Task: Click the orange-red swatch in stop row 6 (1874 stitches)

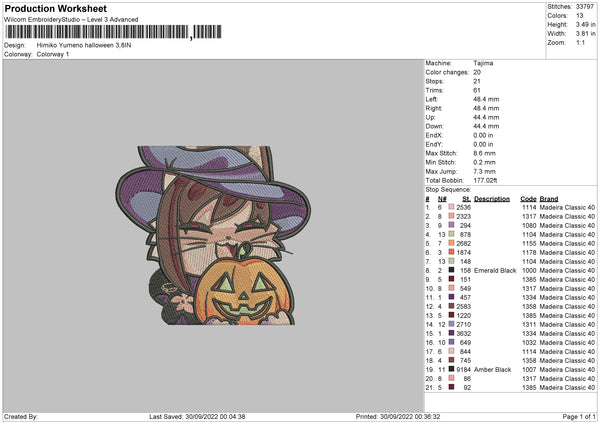Action: click(452, 253)
